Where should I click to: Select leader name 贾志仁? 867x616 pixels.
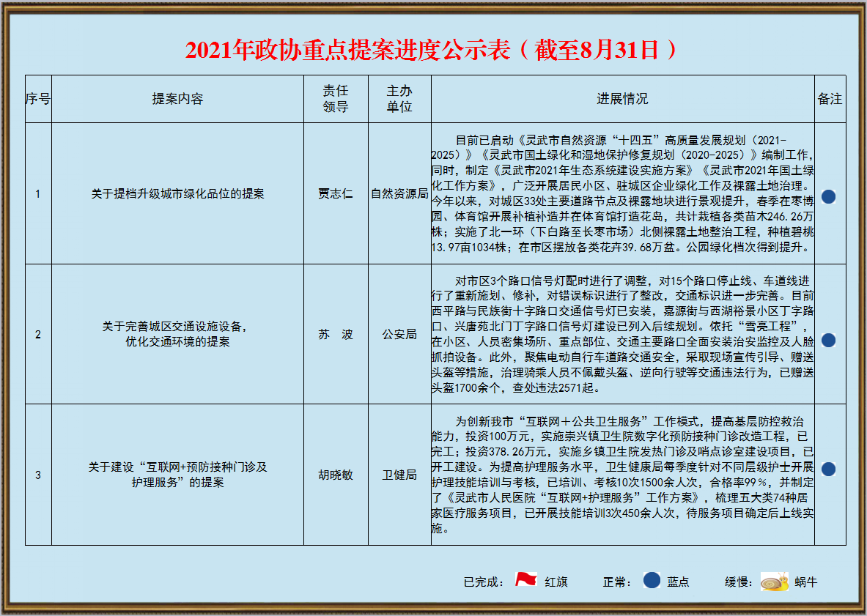coord(336,193)
